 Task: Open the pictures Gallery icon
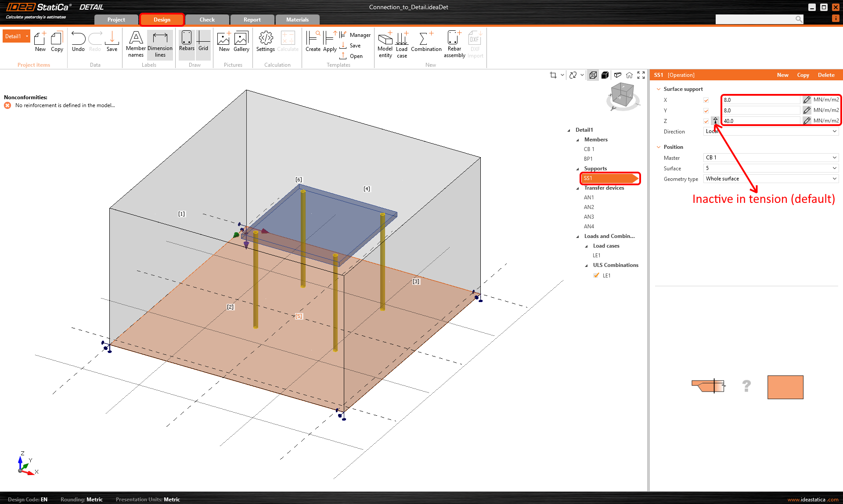pos(241,42)
